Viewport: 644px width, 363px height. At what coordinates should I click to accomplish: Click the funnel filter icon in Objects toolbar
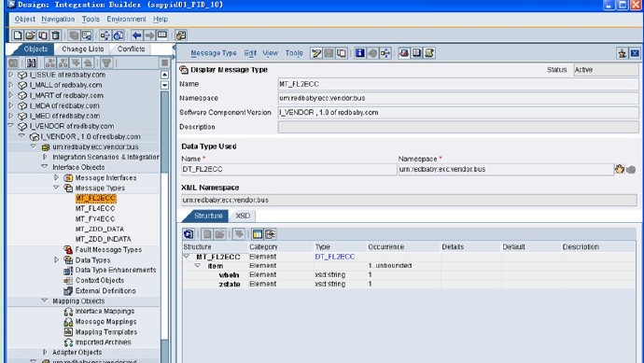(x=106, y=63)
